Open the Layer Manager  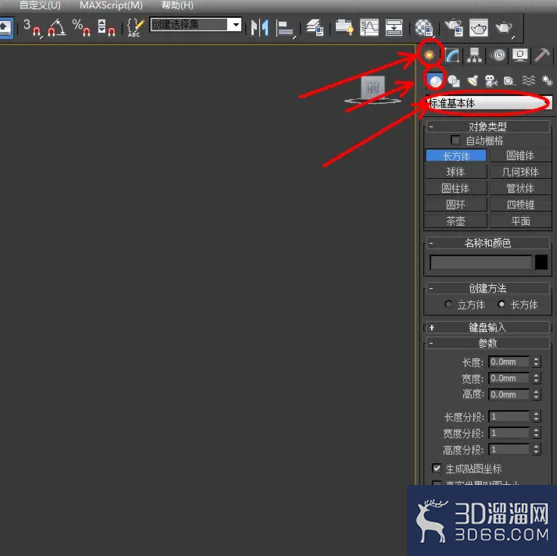click(315, 27)
